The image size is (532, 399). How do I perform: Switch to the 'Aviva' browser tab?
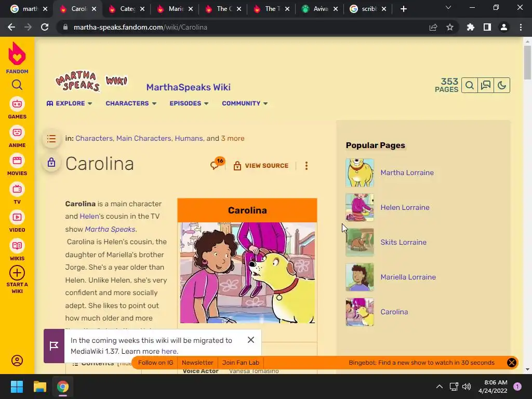click(320, 9)
